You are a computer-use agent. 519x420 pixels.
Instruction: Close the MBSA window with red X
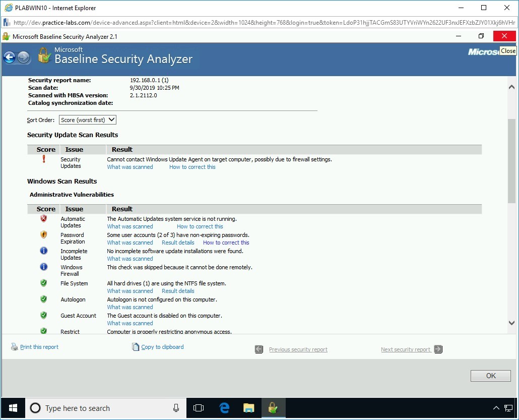pos(504,36)
